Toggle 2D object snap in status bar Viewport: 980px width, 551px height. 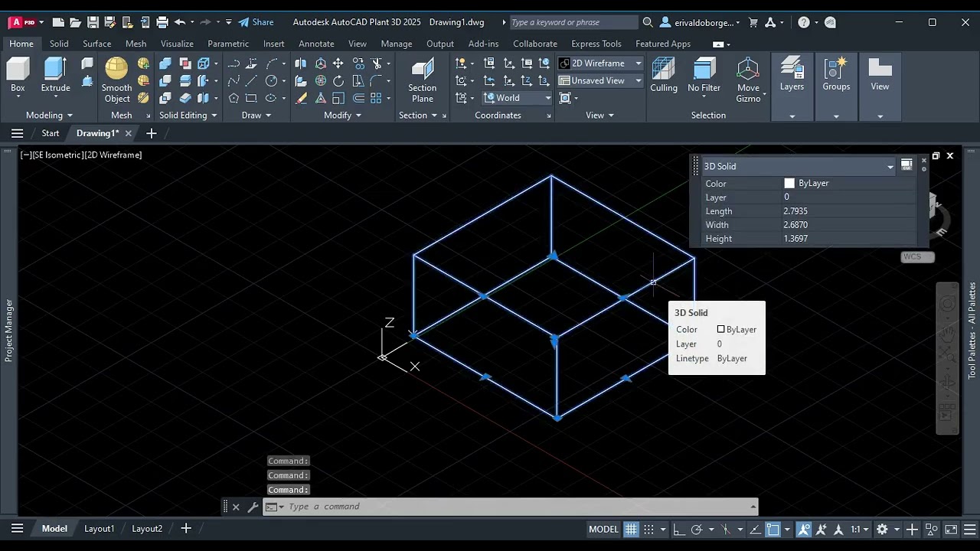point(773,529)
